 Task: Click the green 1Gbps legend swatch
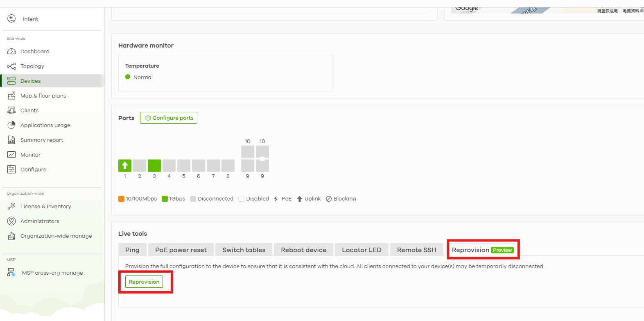point(165,199)
